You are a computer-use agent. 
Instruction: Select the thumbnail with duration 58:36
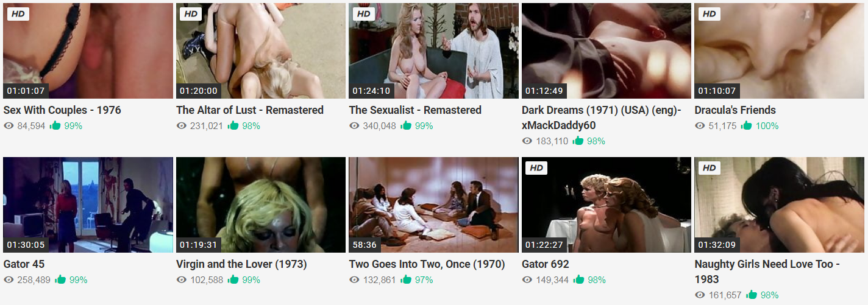pyautogui.click(x=433, y=205)
